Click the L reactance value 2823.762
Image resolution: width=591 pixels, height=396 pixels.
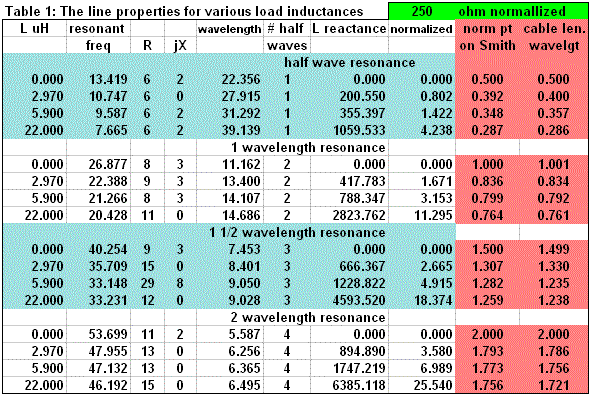359,216
